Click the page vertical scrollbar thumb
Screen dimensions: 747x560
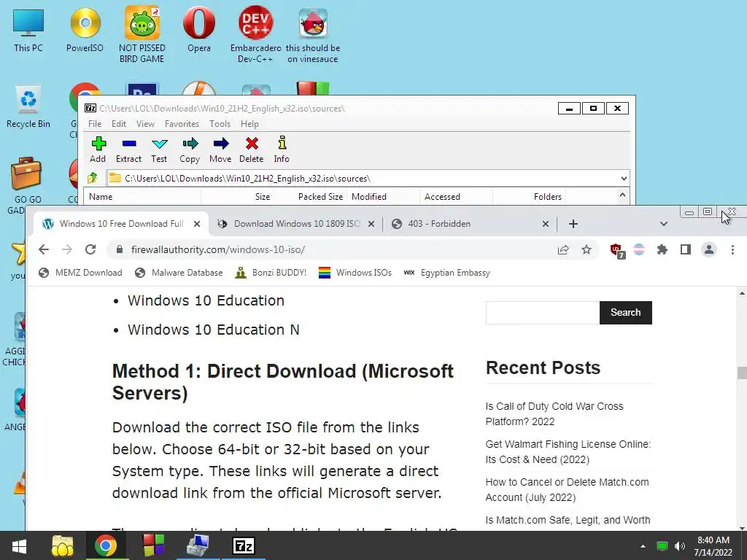coord(742,373)
